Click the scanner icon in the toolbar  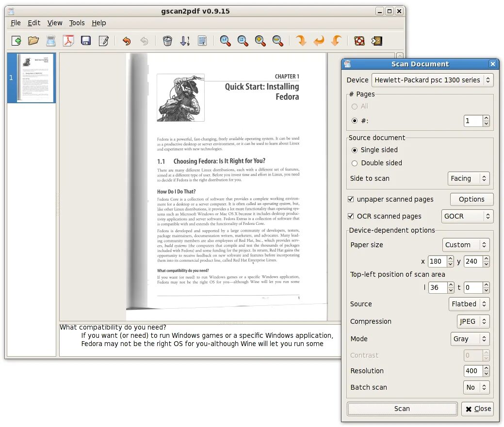click(x=51, y=41)
